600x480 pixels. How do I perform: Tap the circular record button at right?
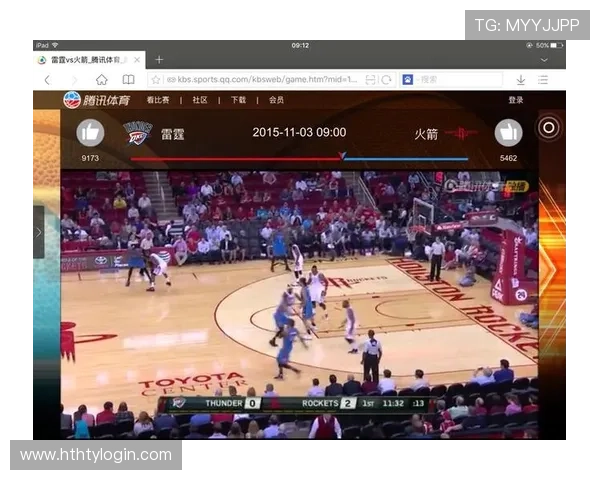click(x=548, y=127)
